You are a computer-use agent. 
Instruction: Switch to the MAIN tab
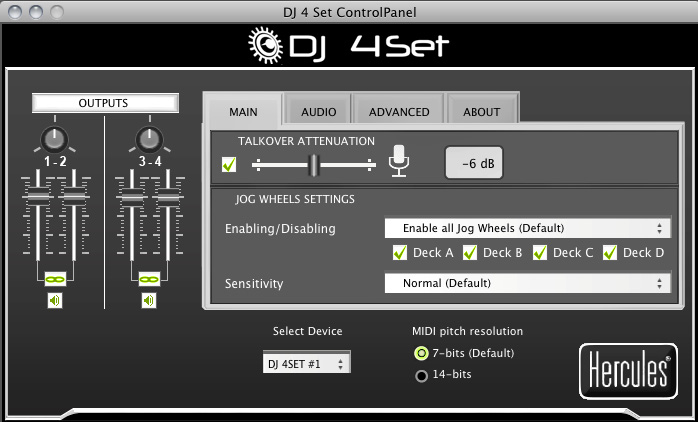[x=243, y=112]
